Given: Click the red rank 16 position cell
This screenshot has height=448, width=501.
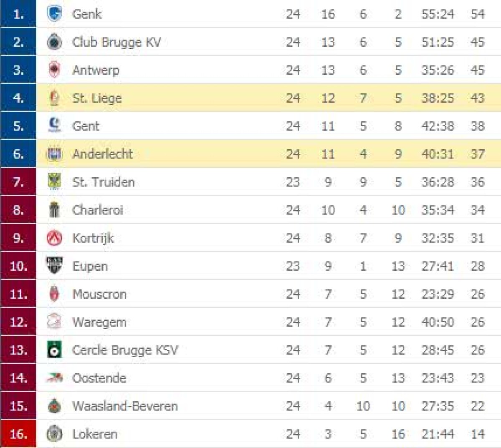Looking at the screenshot, I should click(18, 434).
